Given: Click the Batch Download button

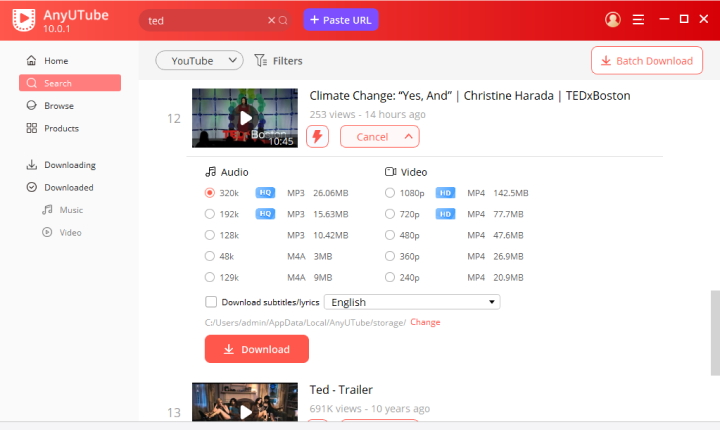Looking at the screenshot, I should pos(647,61).
